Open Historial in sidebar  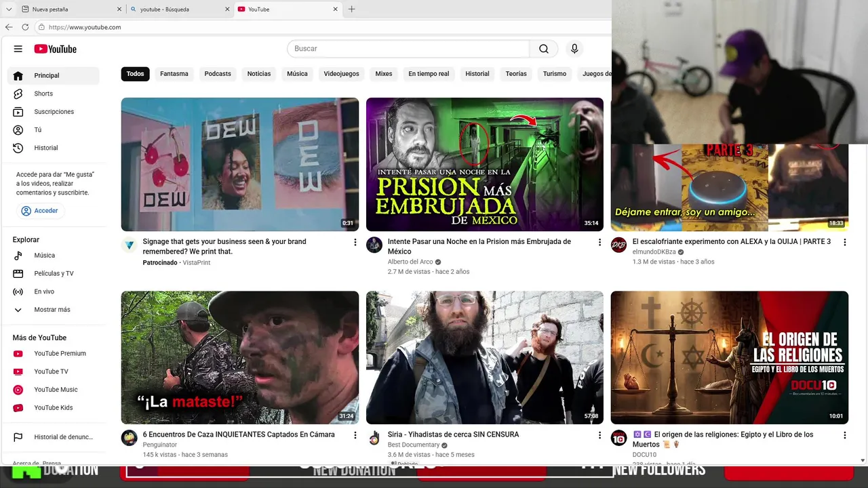point(54,148)
